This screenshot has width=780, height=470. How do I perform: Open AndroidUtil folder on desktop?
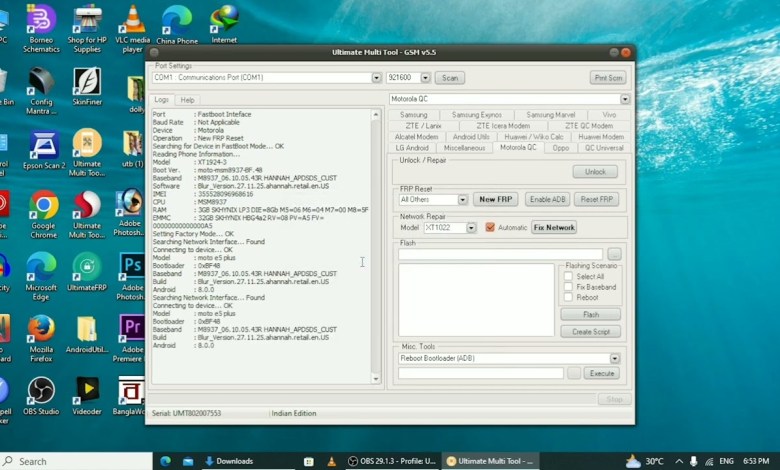(x=87, y=334)
